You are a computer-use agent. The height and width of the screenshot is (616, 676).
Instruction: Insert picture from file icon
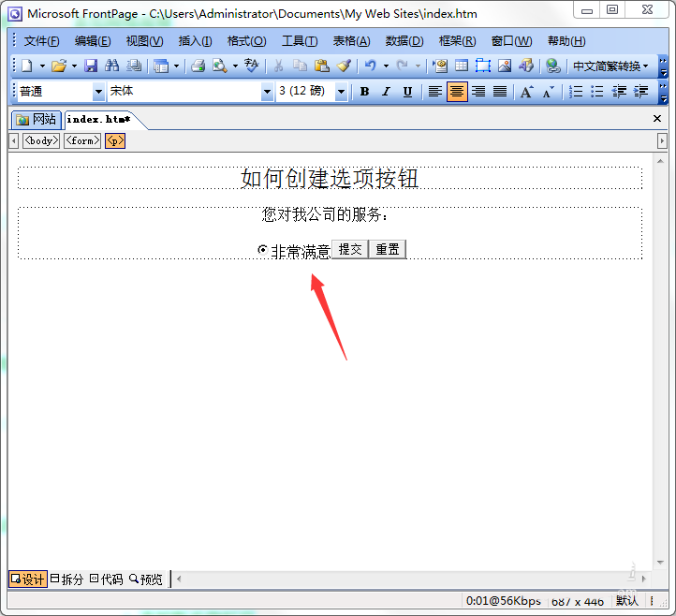505,66
